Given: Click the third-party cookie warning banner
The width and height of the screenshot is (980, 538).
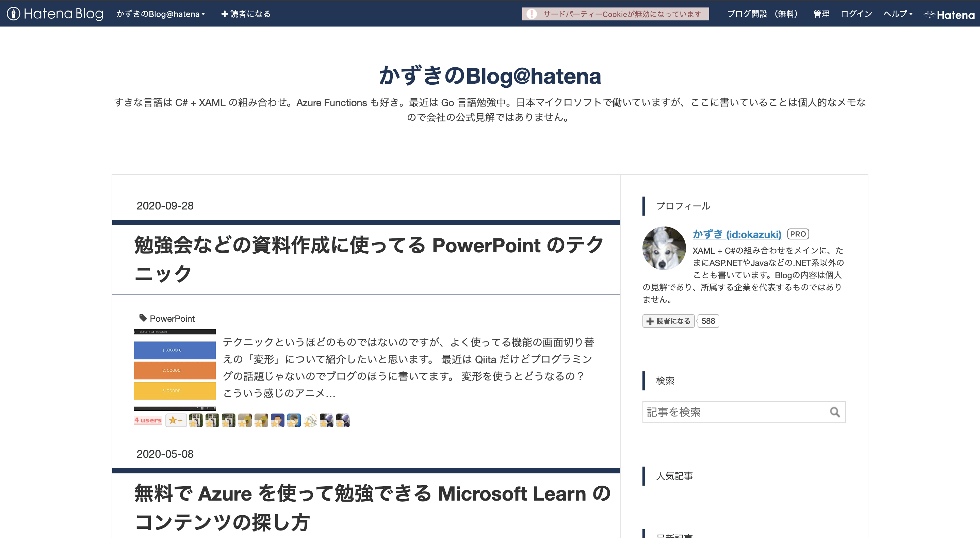Looking at the screenshot, I should coord(615,14).
